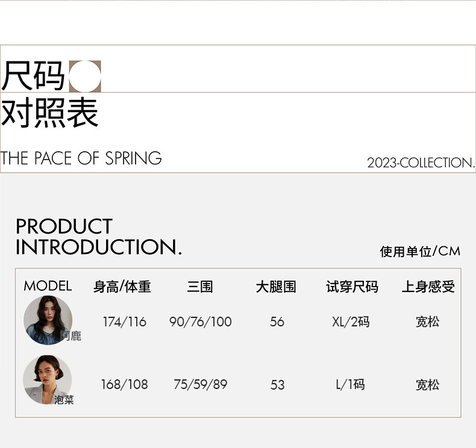Screen dimensions: 476x448
Task: Click the 试穿尺码 column header
Action: [x=352, y=287]
